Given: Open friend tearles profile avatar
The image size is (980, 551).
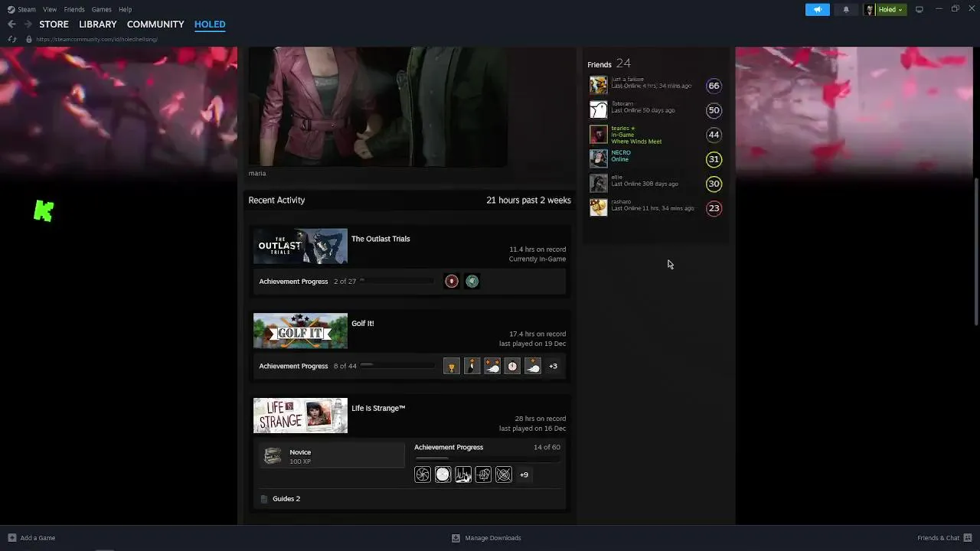Looking at the screenshot, I should [599, 134].
